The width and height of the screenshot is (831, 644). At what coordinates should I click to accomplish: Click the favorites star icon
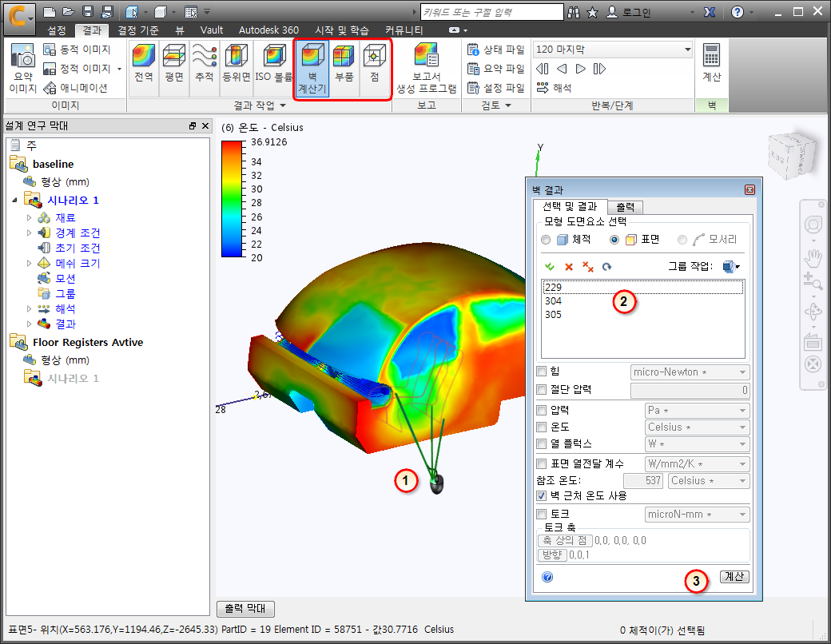pos(593,12)
